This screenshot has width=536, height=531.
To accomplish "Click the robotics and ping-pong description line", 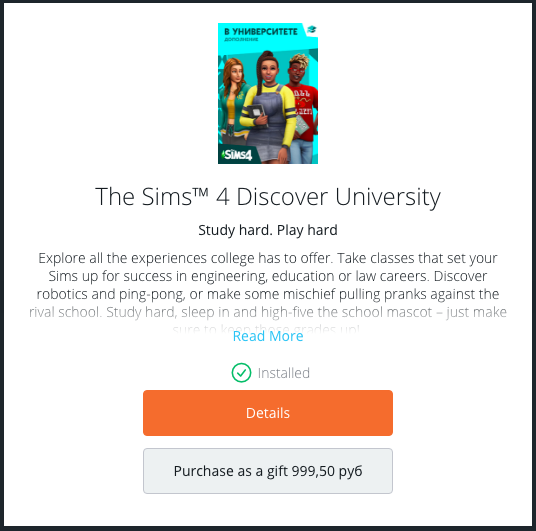I will 268,294.
